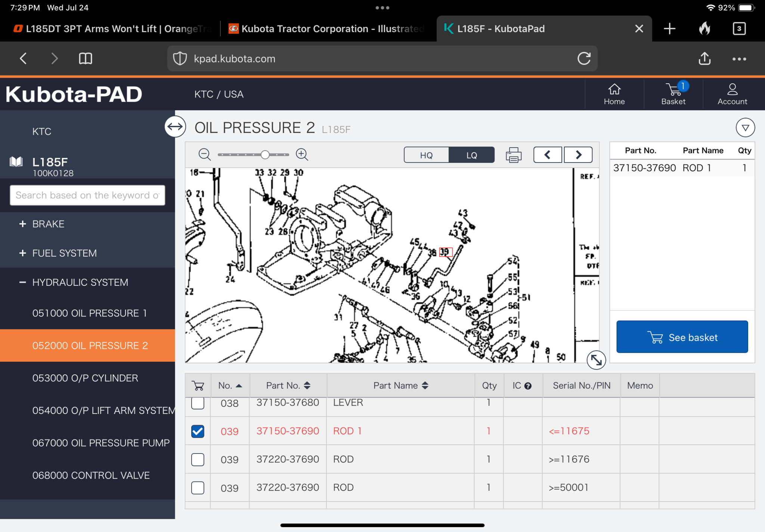Click the Memo column header

coord(640,386)
